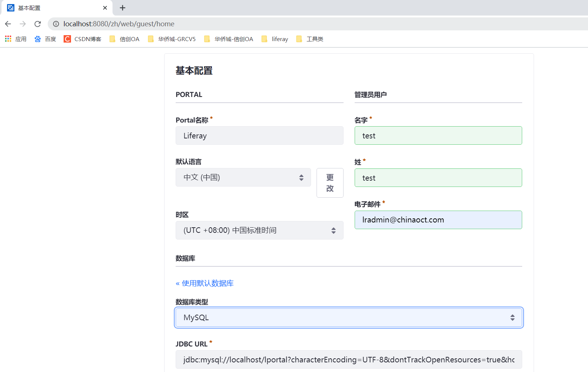Reload the page with refresh icon
Image resolution: width=588 pixels, height=372 pixels.
click(38, 24)
